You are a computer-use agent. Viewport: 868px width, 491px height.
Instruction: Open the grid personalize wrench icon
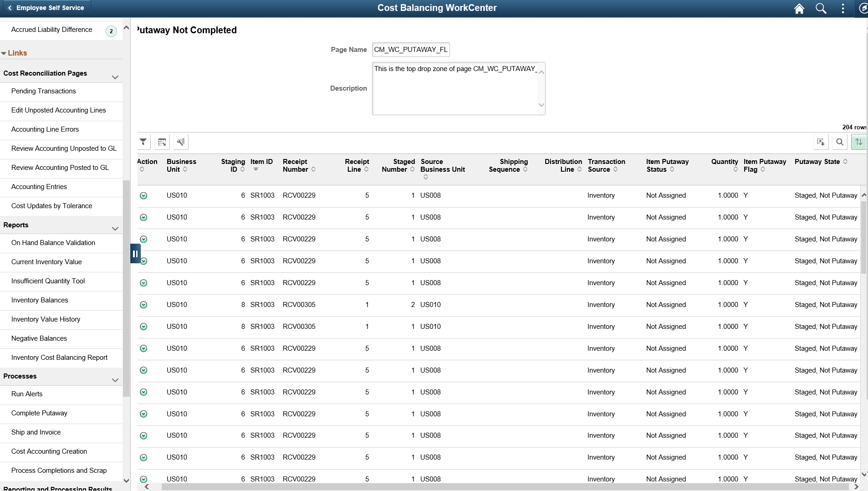180,142
